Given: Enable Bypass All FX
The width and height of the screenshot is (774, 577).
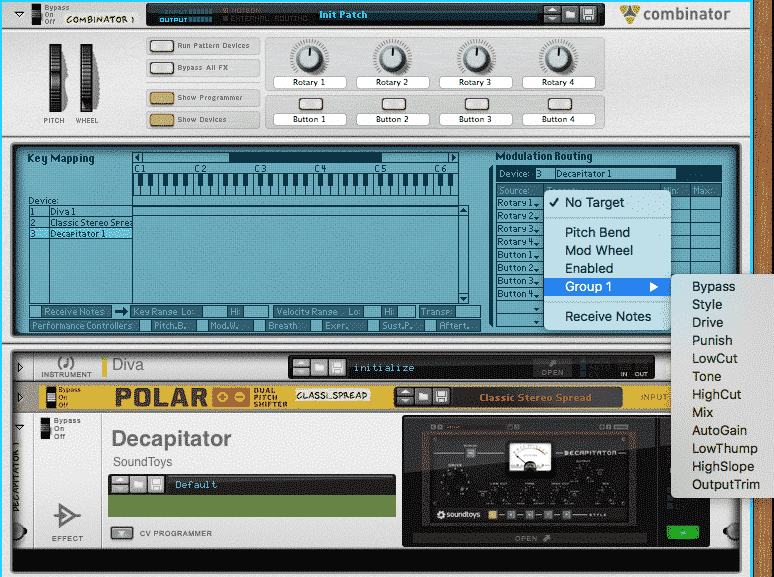Looking at the screenshot, I should [x=161, y=68].
